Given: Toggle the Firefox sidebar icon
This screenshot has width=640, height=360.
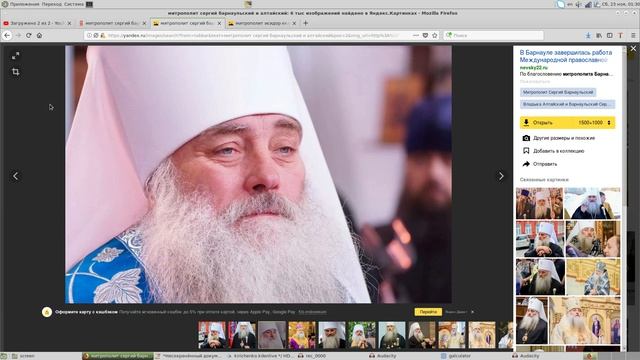Looking at the screenshot, I should point(609,36).
